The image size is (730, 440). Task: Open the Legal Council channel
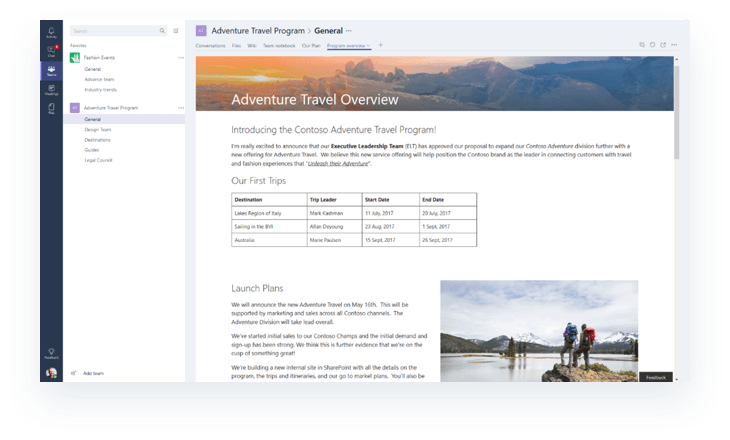98,160
